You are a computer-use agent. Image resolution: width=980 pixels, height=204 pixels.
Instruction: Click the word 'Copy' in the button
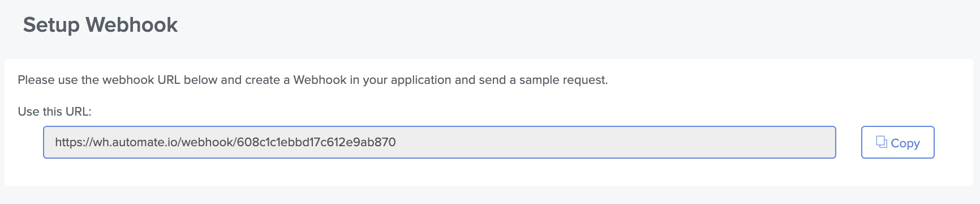(x=905, y=143)
